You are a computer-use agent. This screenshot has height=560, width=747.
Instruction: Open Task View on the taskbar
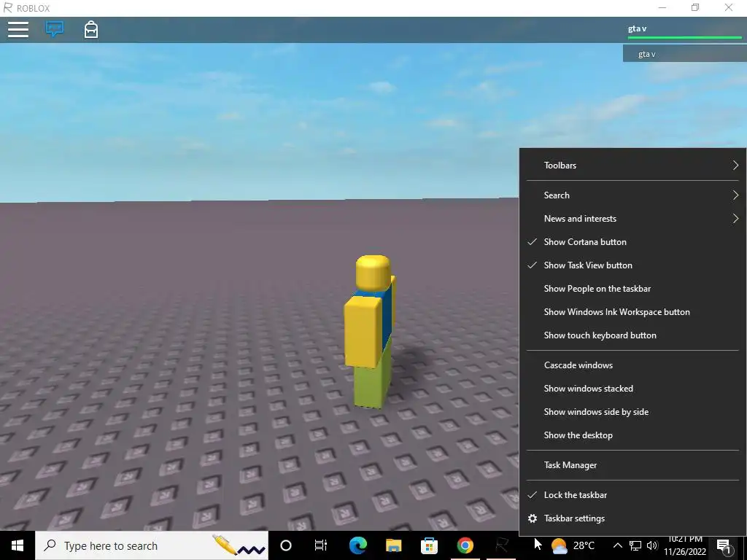tap(321, 545)
